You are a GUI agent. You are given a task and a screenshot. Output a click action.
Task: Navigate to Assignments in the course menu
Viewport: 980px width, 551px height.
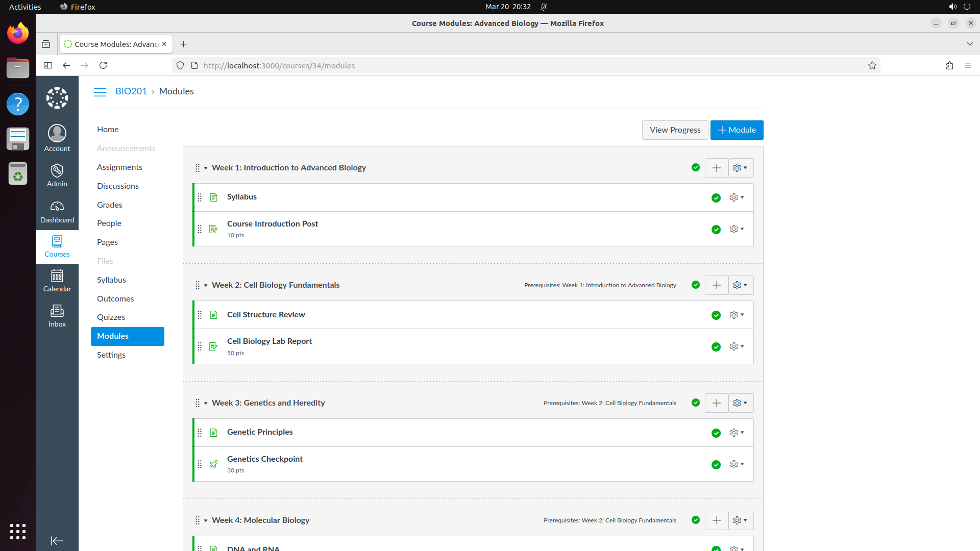tap(119, 167)
